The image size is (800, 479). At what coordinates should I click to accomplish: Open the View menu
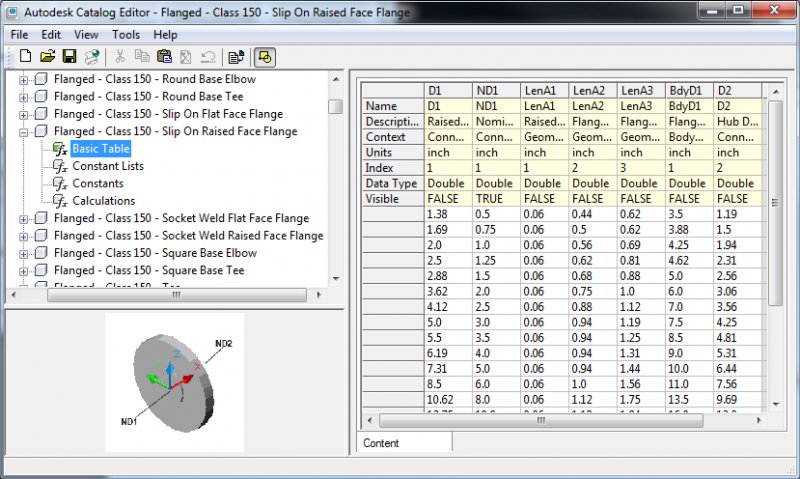coord(86,35)
